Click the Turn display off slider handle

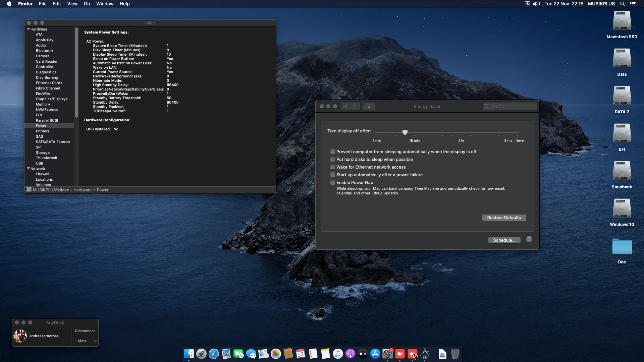(x=405, y=132)
